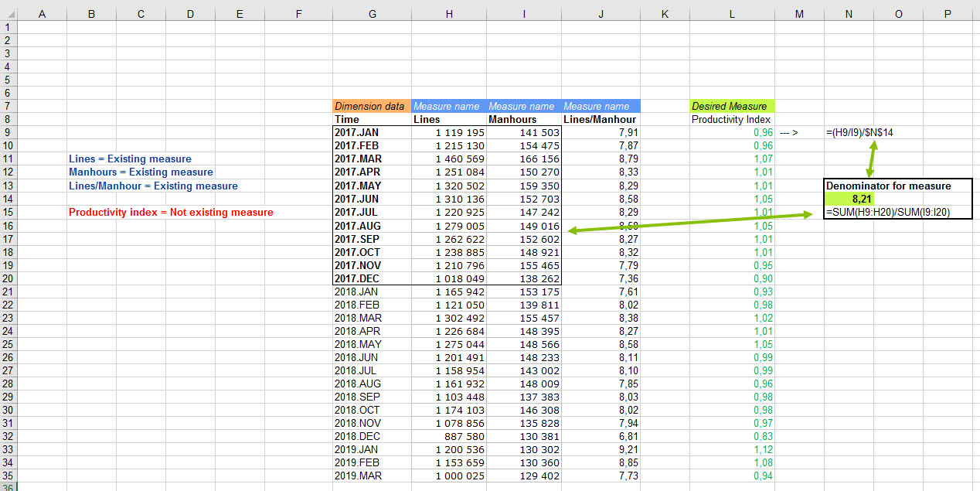
Task: Select the 'Lines' column heading cell
Action: [x=448, y=119]
